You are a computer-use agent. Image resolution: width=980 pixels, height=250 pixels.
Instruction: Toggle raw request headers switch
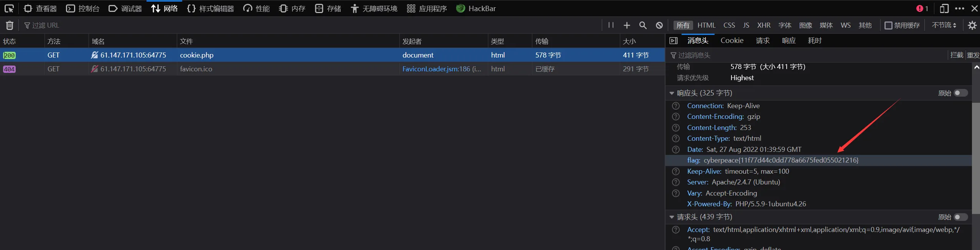pos(961,217)
